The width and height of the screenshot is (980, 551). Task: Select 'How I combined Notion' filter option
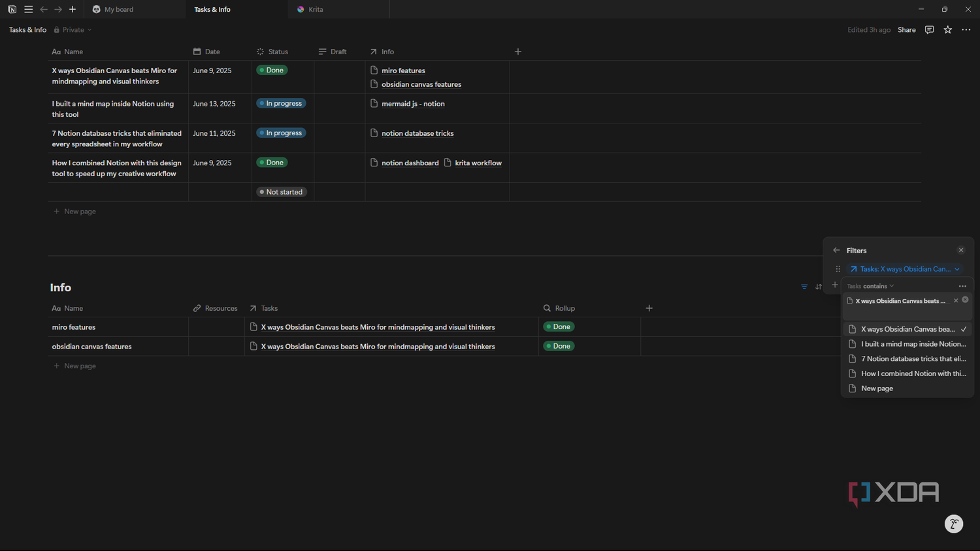[907, 373]
